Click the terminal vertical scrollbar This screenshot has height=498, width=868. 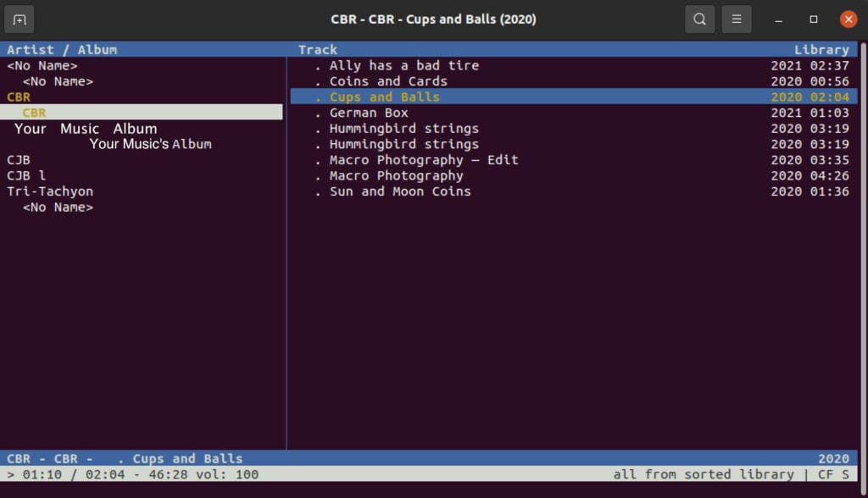pos(862,268)
